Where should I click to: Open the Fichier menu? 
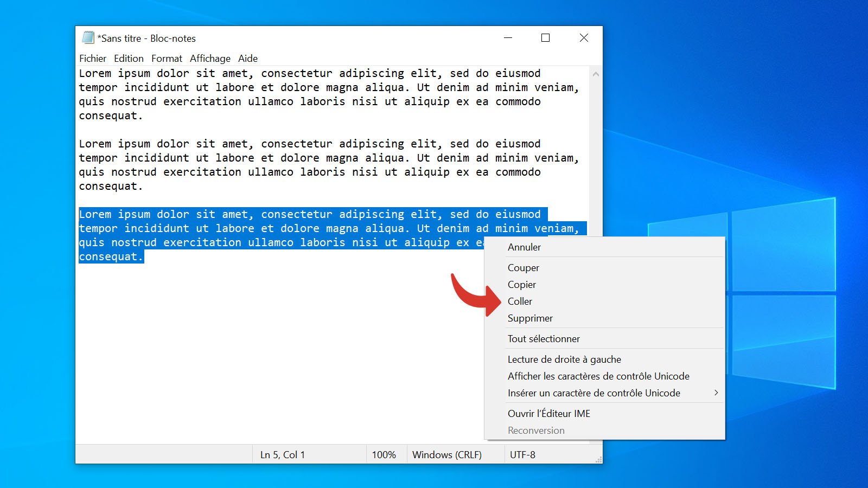(x=93, y=59)
